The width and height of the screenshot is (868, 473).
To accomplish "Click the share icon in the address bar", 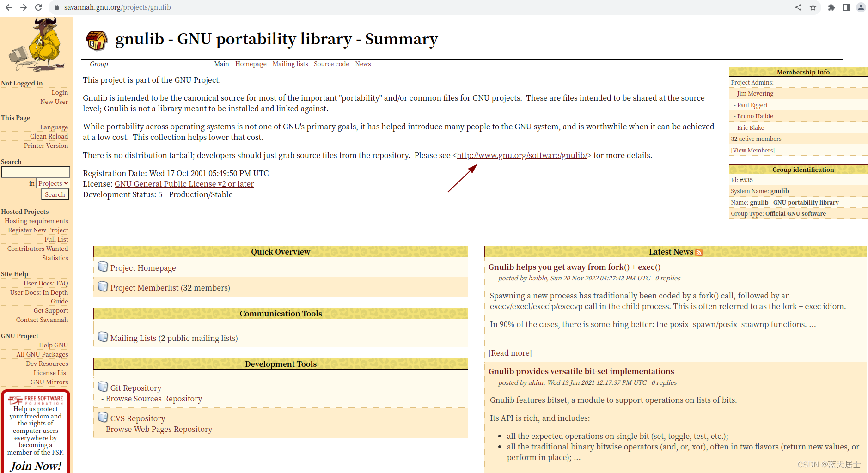I will (x=798, y=7).
